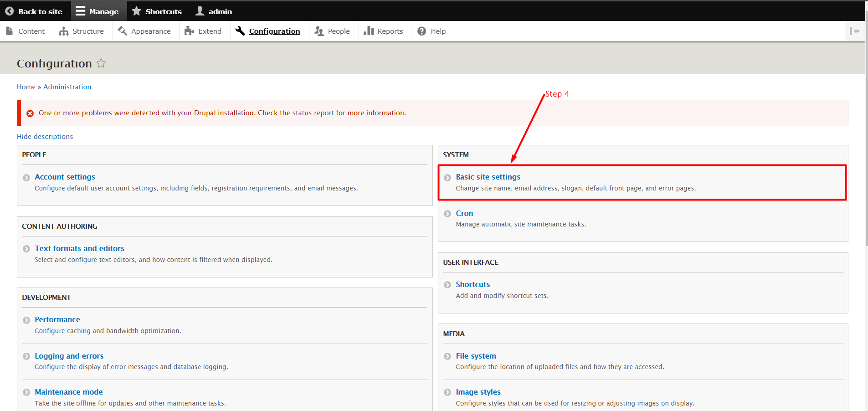Click the arrow icon beside File system
Image resolution: width=868 pixels, height=411 pixels.
coord(447,356)
